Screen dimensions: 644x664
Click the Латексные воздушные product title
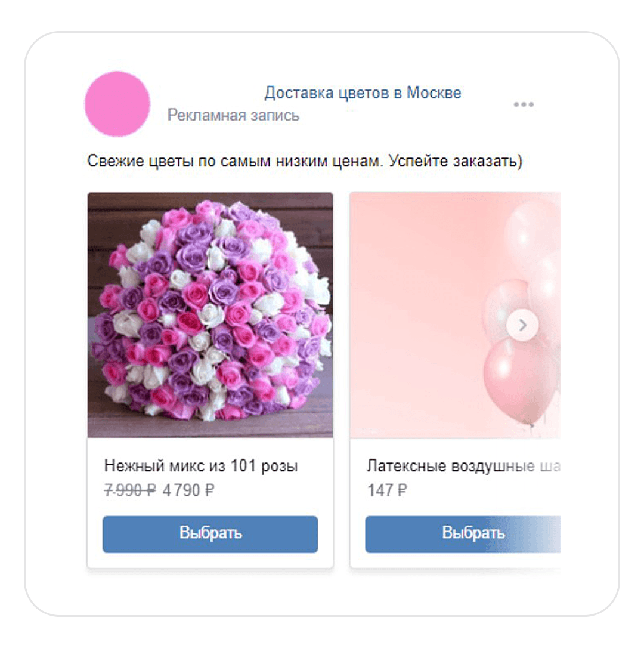pos(463,466)
